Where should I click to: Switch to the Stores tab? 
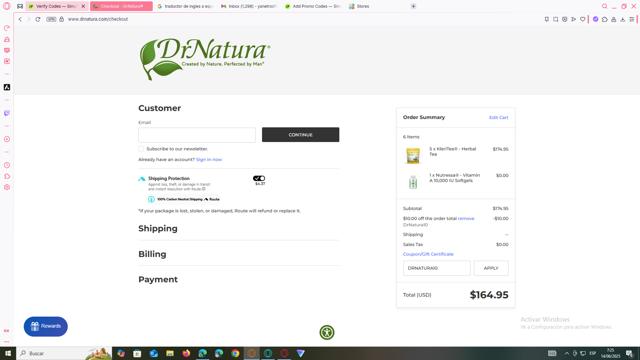pos(359,6)
